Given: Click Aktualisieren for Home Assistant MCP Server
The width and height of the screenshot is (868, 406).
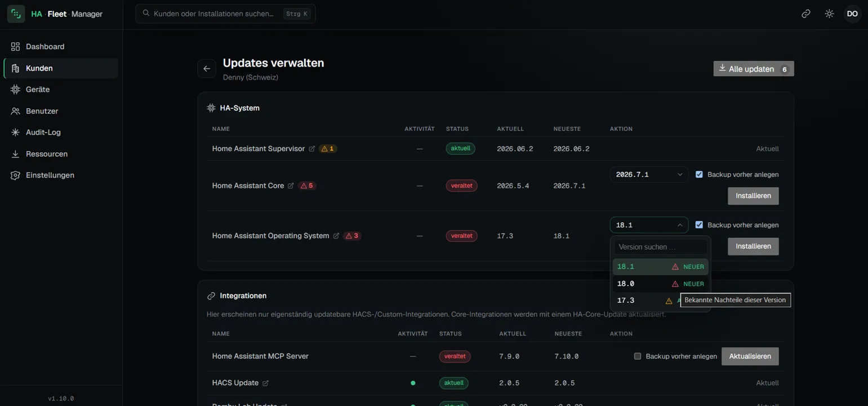Looking at the screenshot, I should tap(750, 356).
